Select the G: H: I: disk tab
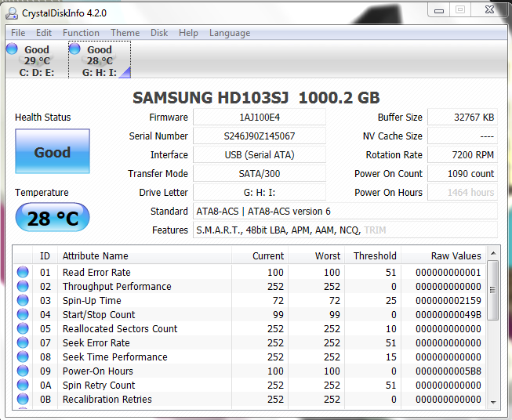 point(100,60)
